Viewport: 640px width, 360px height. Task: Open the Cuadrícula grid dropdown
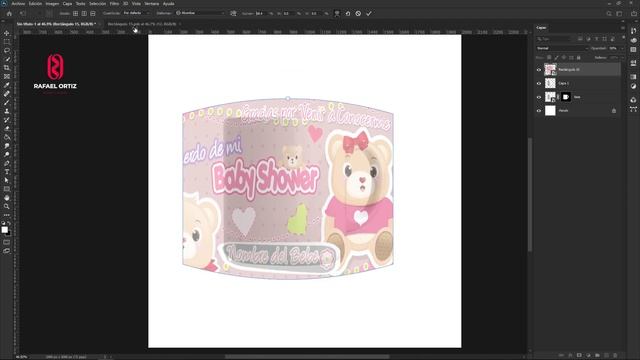pos(136,13)
